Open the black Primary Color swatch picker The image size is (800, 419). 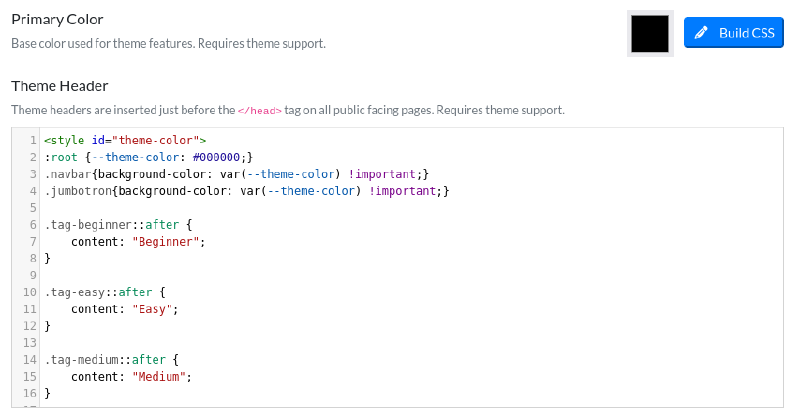pos(649,33)
